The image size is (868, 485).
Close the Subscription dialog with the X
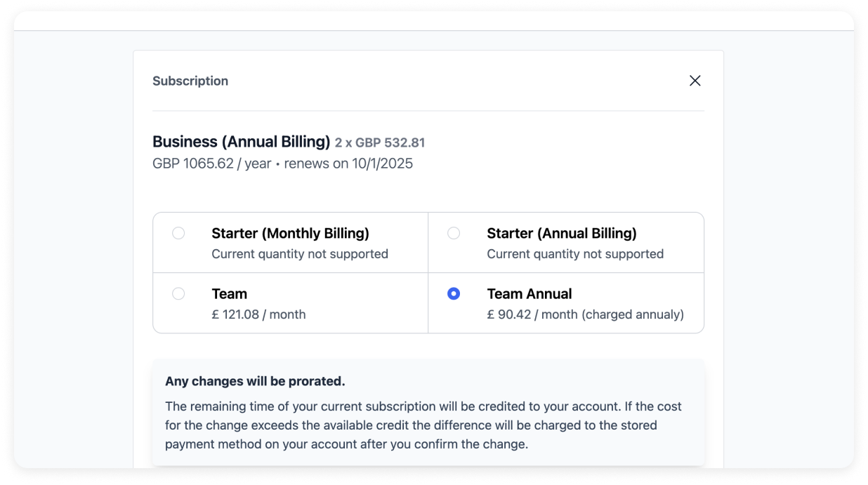coord(695,81)
